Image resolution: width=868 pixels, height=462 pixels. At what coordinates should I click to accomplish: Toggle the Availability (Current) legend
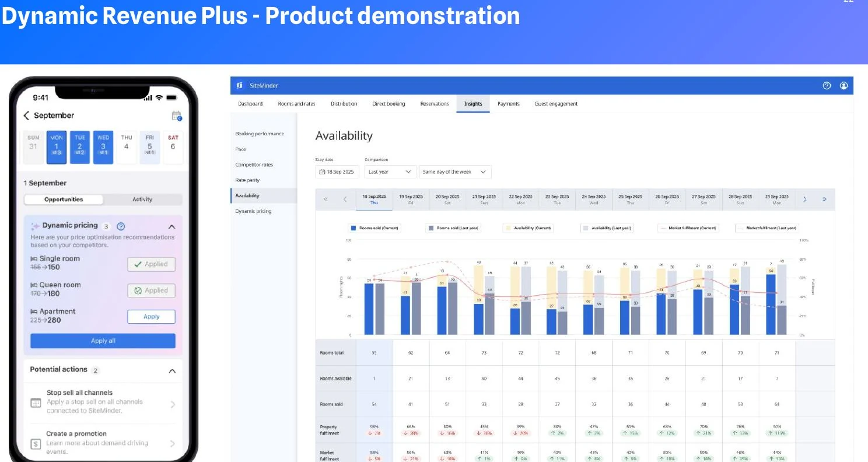(x=528, y=228)
